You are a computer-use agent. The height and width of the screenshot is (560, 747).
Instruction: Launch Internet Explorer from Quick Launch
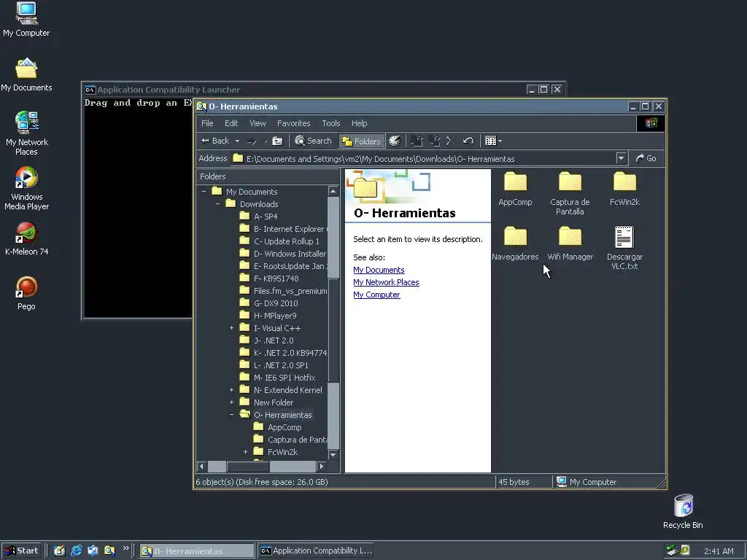76,551
